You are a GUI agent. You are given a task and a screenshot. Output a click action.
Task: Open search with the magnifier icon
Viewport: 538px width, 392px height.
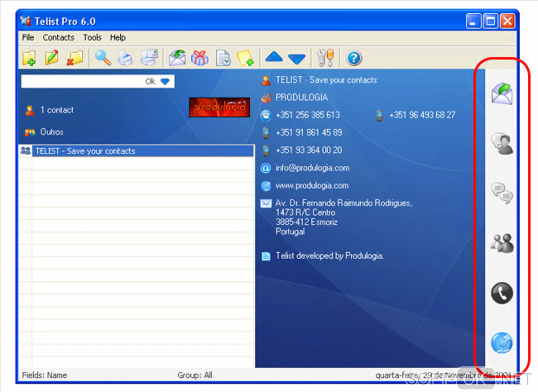103,58
